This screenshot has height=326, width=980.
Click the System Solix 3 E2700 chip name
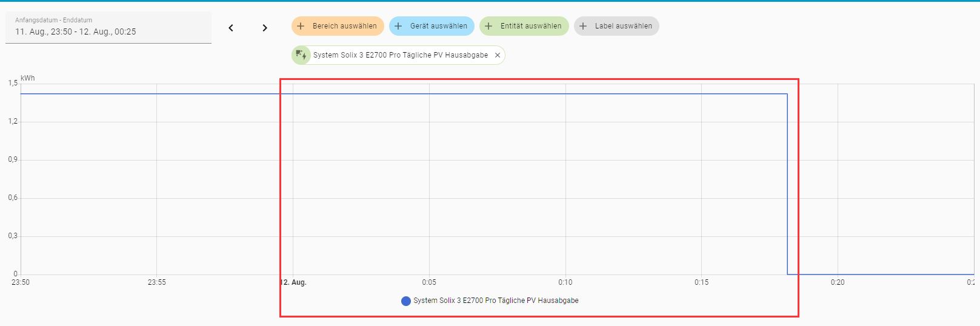[400, 55]
